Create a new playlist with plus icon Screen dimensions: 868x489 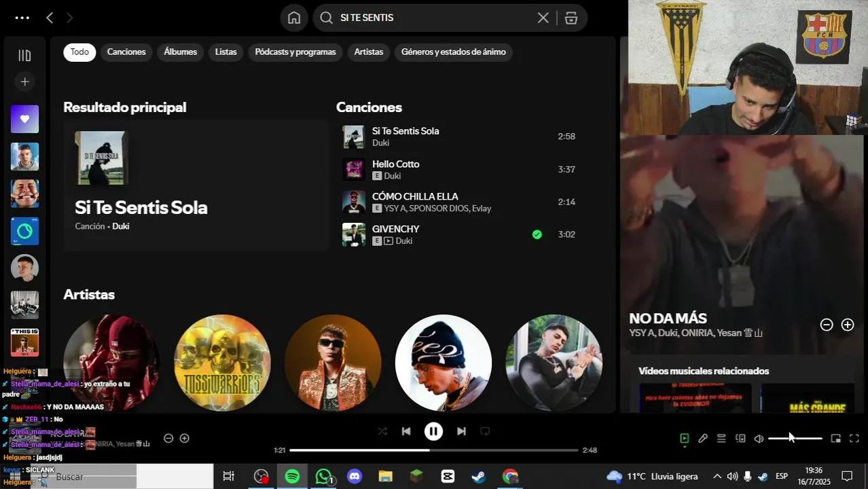tap(24, 81)
